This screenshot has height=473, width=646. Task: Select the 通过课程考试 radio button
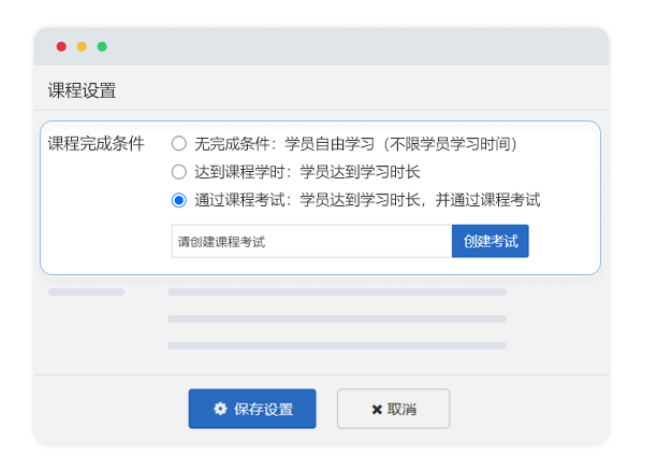[x=179, y=199]
